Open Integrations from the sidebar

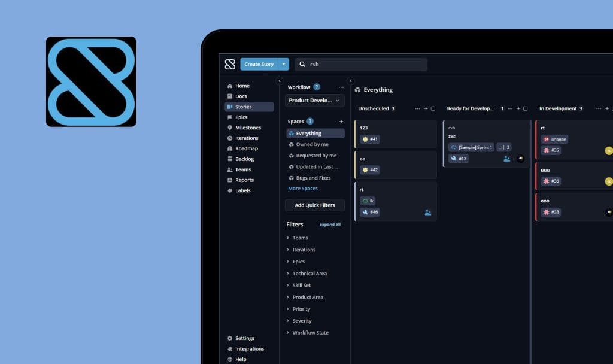(245, 349)
